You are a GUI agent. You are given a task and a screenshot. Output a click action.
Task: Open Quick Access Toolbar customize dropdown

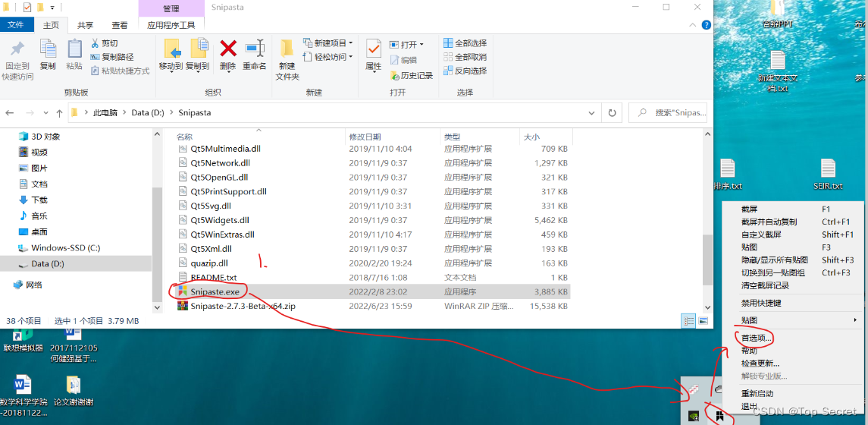(x=52, y=8)
